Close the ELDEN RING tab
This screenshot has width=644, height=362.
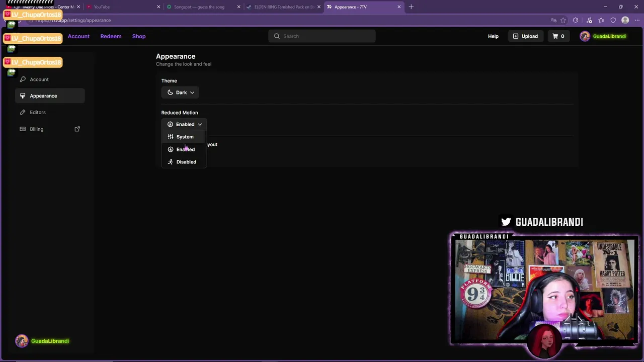click(x=318, y=7)
